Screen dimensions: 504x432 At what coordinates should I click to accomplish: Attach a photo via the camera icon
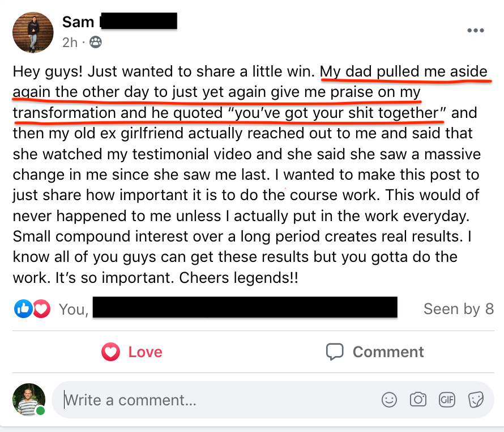(418, 400)
